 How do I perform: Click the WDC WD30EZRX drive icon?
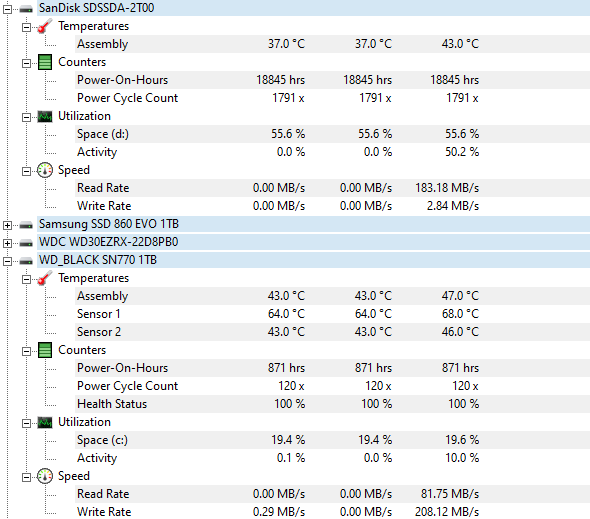26,243
